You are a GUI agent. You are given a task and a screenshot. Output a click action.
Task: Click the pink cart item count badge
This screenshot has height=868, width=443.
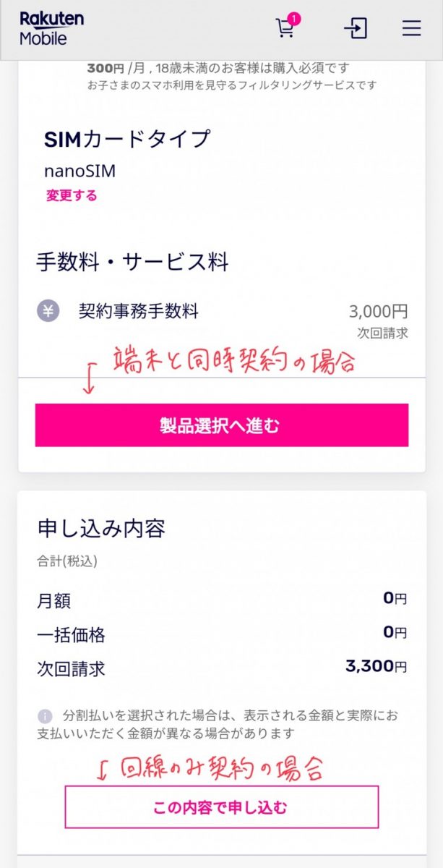coord(294,19)
